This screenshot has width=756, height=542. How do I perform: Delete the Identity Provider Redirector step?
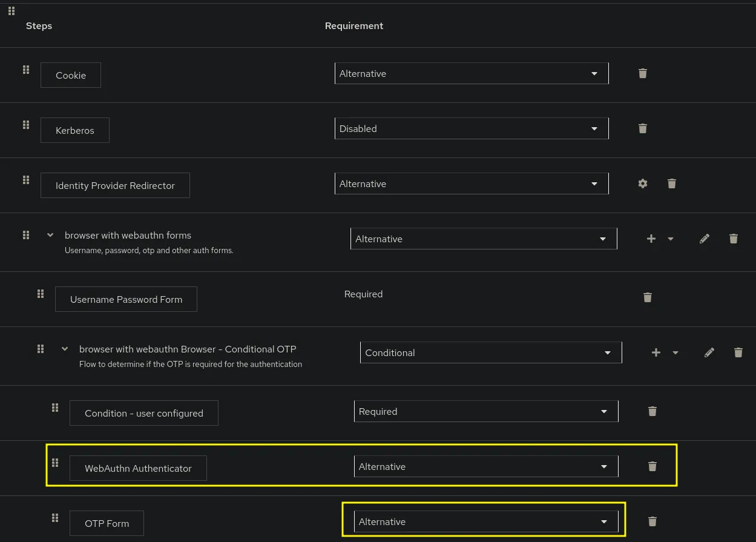tap(672, 183)
